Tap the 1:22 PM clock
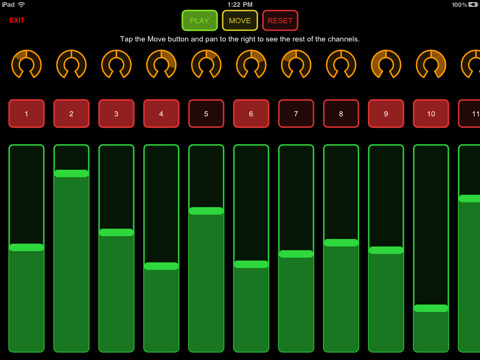Screen dimensions: 480x360 pos(240,5)
